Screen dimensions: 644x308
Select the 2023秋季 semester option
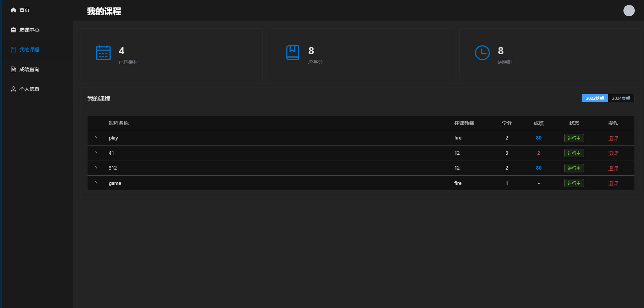[594, 98]
